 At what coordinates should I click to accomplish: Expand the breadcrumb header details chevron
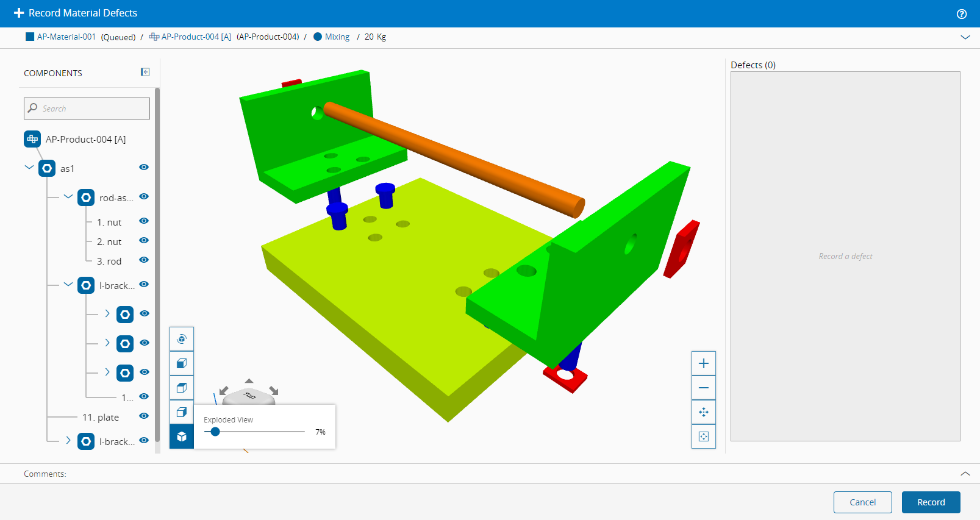click(965, 37)
